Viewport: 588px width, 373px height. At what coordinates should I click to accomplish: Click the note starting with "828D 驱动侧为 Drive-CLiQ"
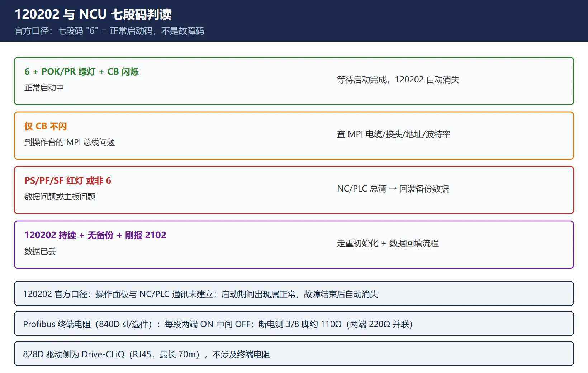(294, 354)
